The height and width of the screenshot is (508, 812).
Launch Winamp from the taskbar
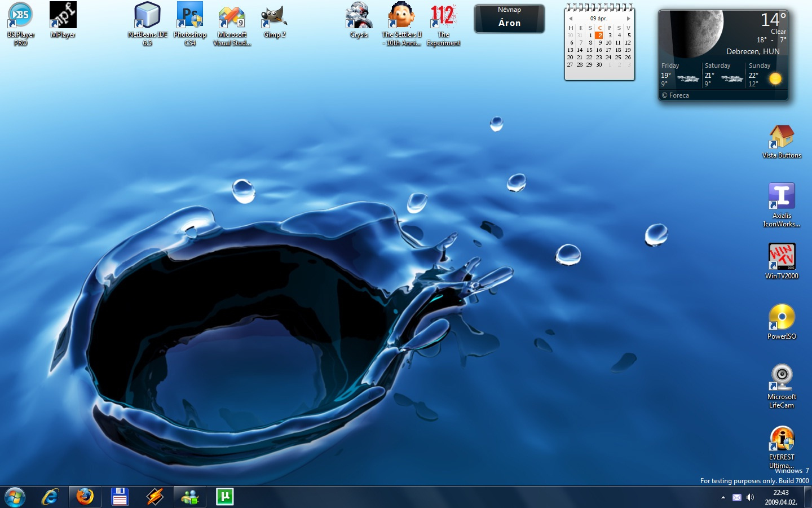(x=155, y=497)
